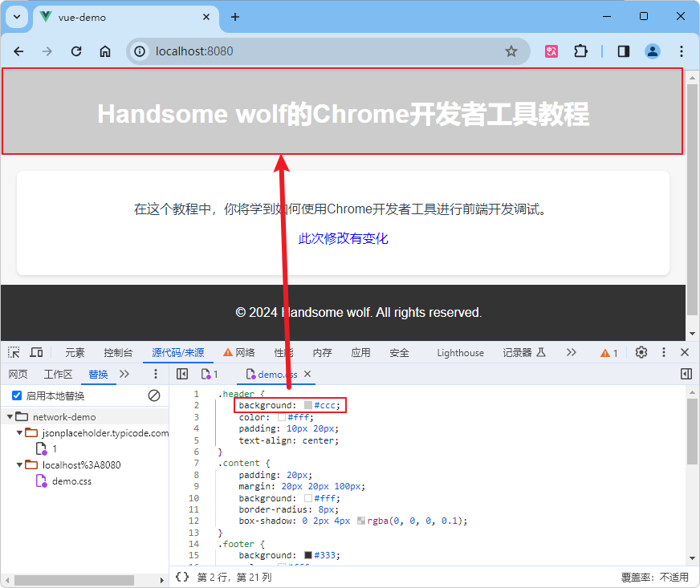Close the DevTools panel

[x=685, y=352]
